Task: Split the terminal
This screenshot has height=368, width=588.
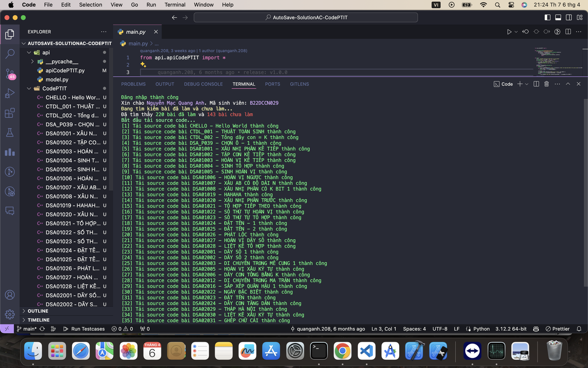Action: pyautogui.click(x=536, y=84)
